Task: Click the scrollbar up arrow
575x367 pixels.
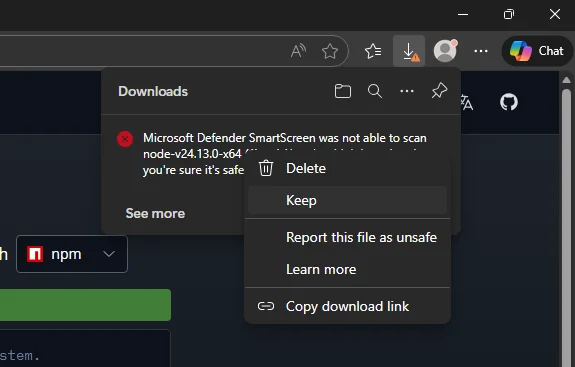Action: 567,80
